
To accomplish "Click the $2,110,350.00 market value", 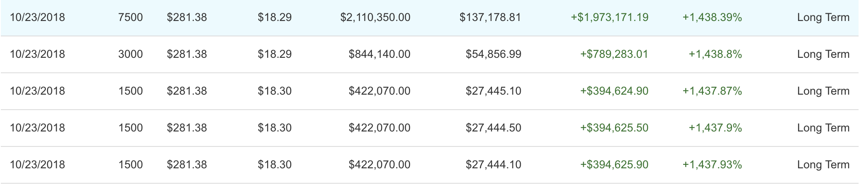I will coord(375,18).
